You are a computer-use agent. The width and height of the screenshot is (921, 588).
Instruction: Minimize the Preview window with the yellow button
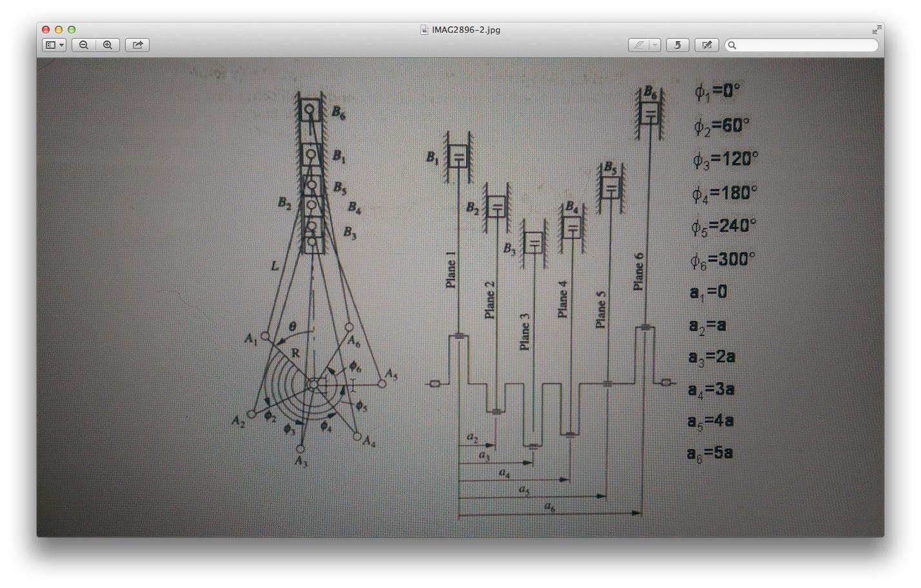coord(59,30)
